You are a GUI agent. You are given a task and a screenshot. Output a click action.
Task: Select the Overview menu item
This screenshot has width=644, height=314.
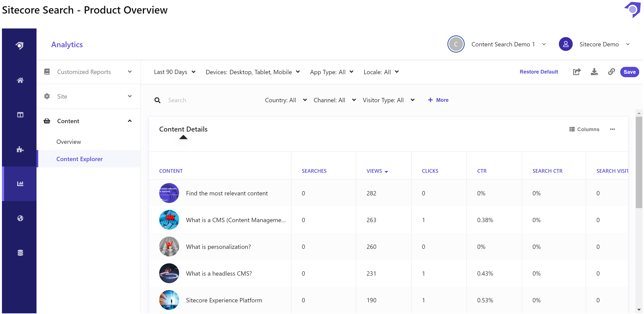68,142
